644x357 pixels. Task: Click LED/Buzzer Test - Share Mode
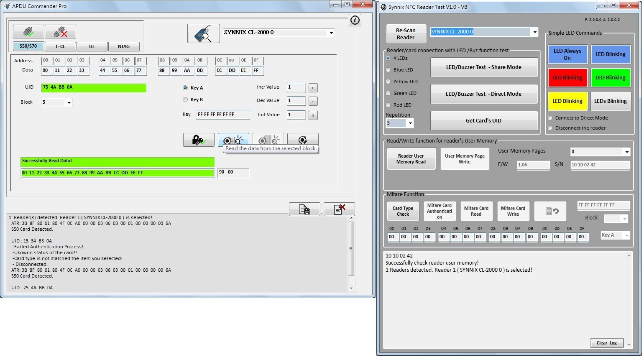(x=484, y=67)
